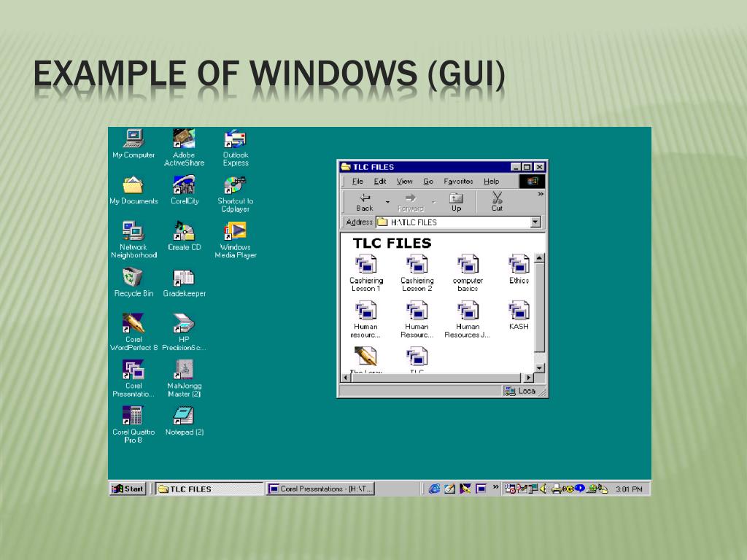Click the vertical scrollbar down arrow
This screenshot has height=560, width=747.
[539, 367]
